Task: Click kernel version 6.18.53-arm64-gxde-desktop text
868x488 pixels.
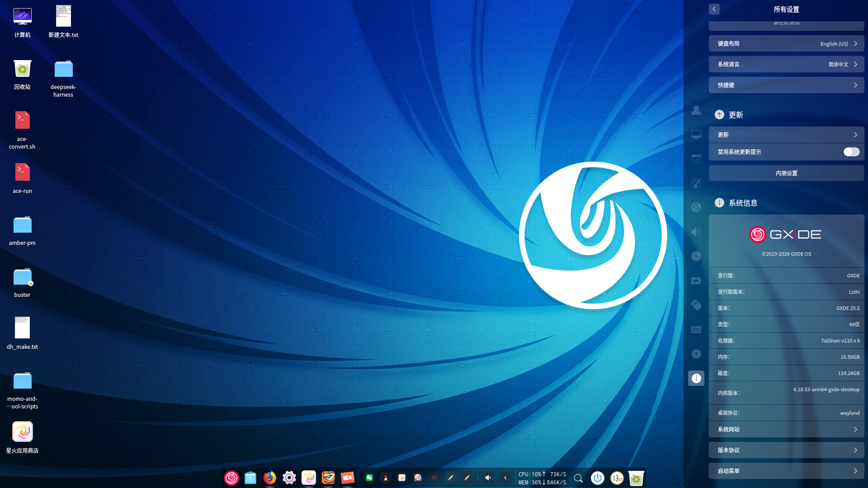Action: click(x=826, y=389)
